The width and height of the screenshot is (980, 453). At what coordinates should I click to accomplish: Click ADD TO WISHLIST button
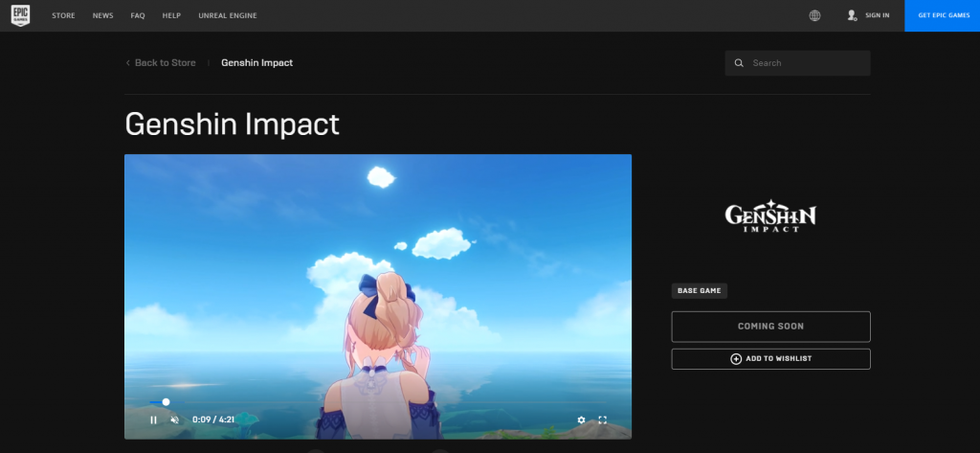tap(770, 359)
